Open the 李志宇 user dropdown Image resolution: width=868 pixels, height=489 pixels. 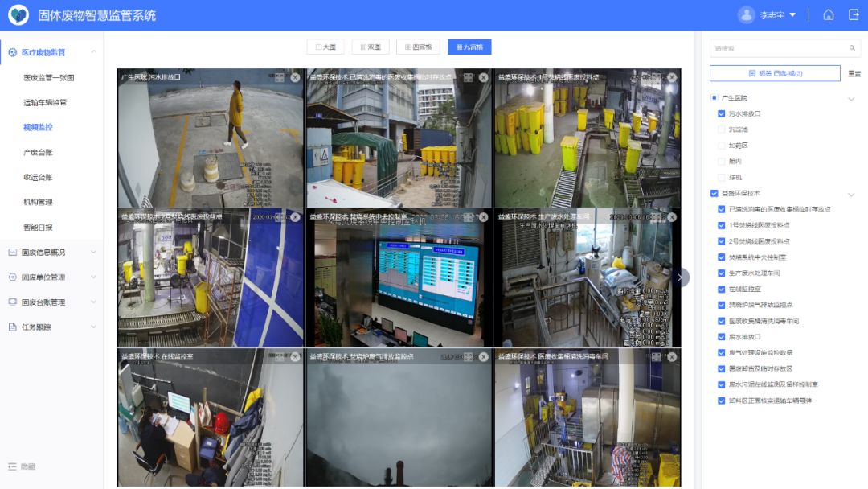point(768,15)
